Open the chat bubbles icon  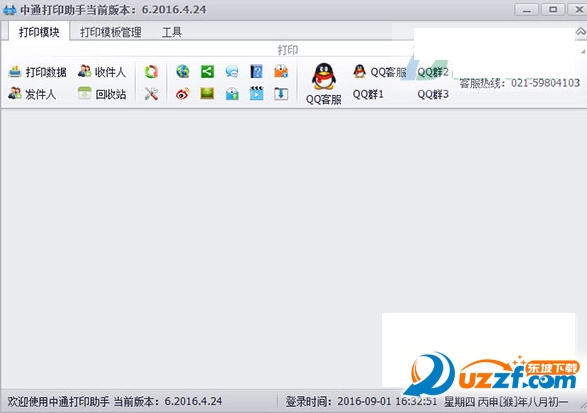(x=232, y=71)
